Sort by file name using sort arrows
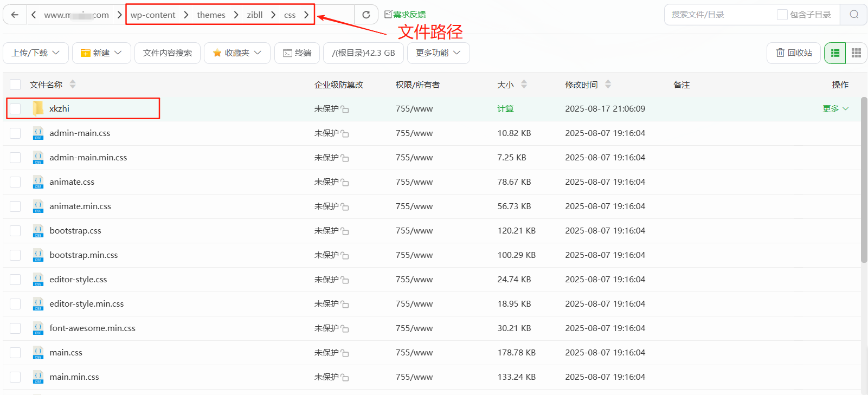 (x=73, y=85)
